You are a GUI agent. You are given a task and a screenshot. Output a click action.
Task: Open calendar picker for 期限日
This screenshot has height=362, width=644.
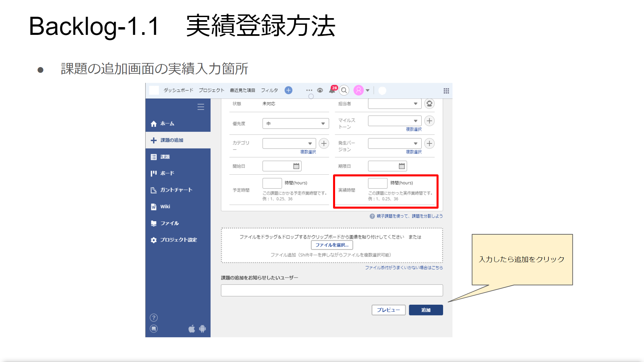click(402, 166)
